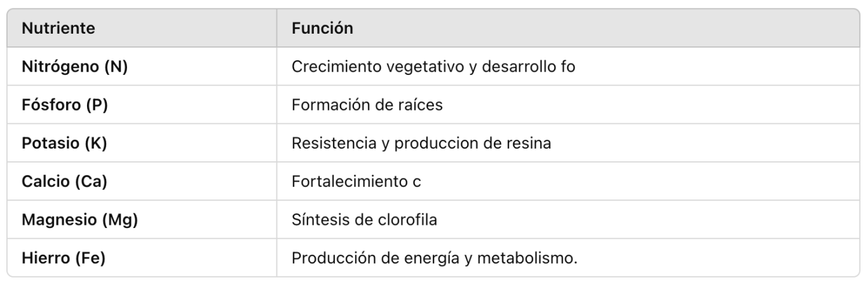Select the Síntesis de clorofila cell
The image size is (868, 282).
(569, 220)
